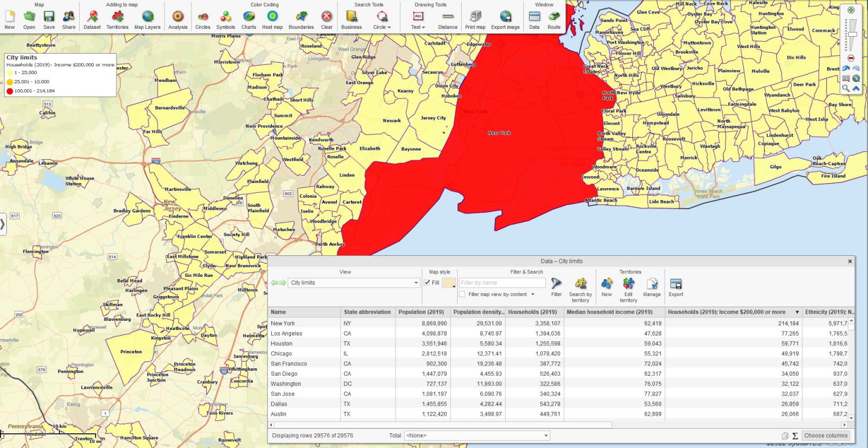Clear the color coding

tap(327, 19)
